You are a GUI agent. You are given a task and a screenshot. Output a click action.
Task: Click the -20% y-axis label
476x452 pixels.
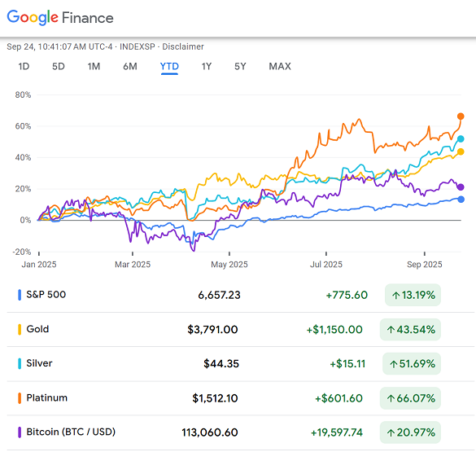pos(22,252)
